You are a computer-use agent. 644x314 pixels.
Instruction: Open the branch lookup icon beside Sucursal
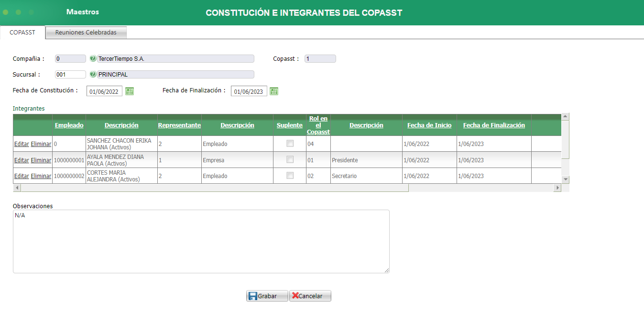point(93,74)
